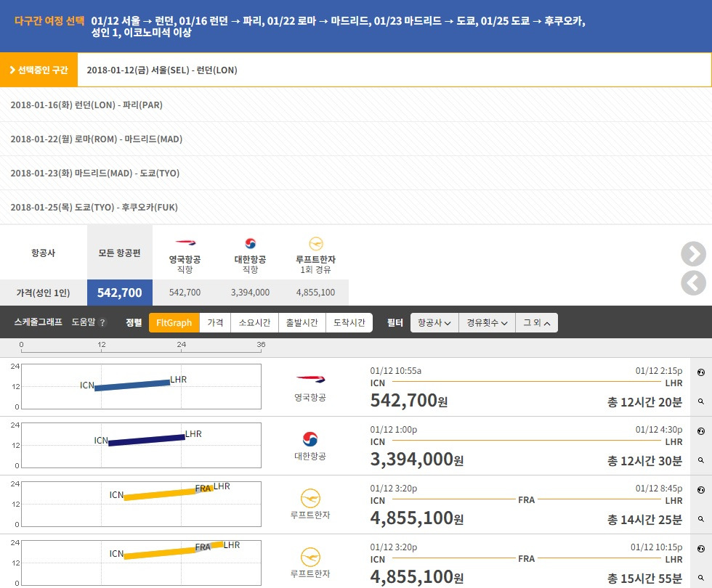Image resolution: width=712 pixels, height=588 pixels.
Task: Sort results by 도착시간
Action: (349, 322)
